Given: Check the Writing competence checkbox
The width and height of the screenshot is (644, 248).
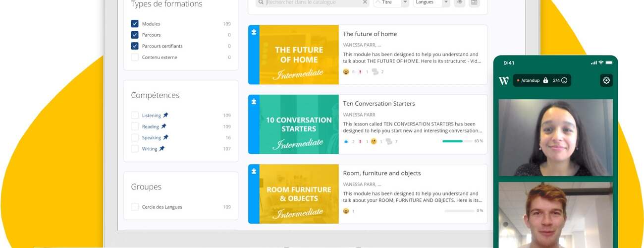Looking at the screenshot, I should pos(135,149).
